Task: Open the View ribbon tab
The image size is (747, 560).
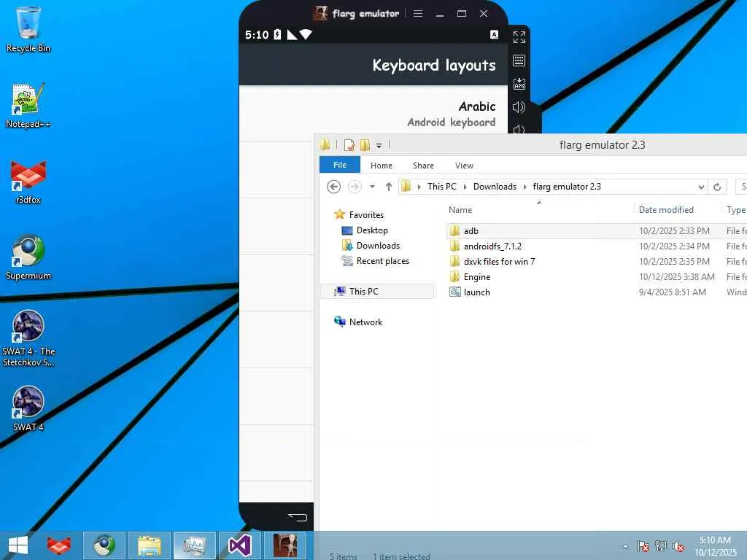Action: pyautogui.click(x=464, y=166)
